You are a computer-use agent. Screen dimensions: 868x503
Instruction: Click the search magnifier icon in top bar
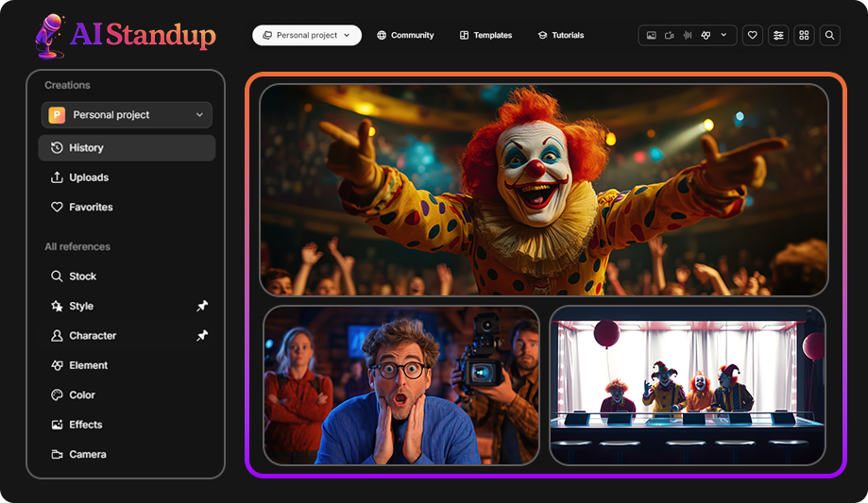point(829,35)
